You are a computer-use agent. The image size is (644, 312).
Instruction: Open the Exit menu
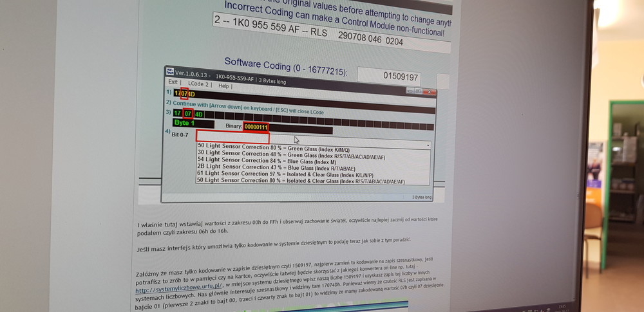point(173,82)
